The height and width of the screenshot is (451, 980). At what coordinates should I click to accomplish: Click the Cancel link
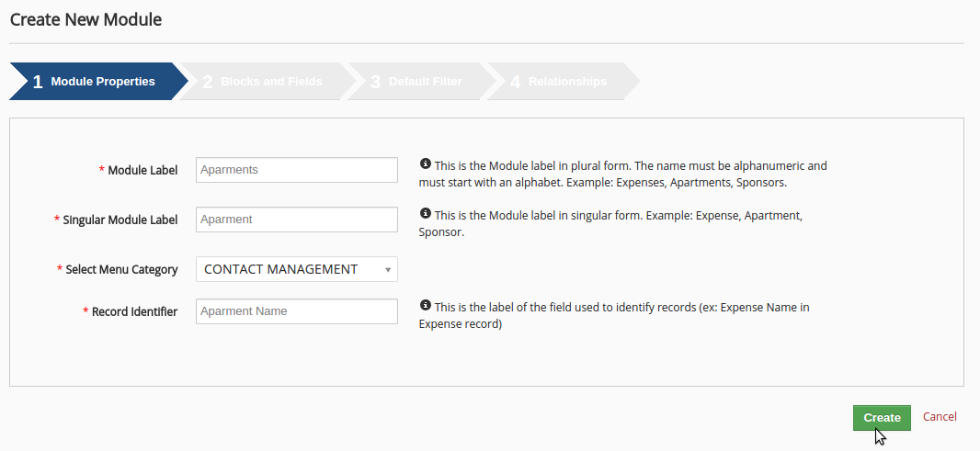[x=940, y=417]
